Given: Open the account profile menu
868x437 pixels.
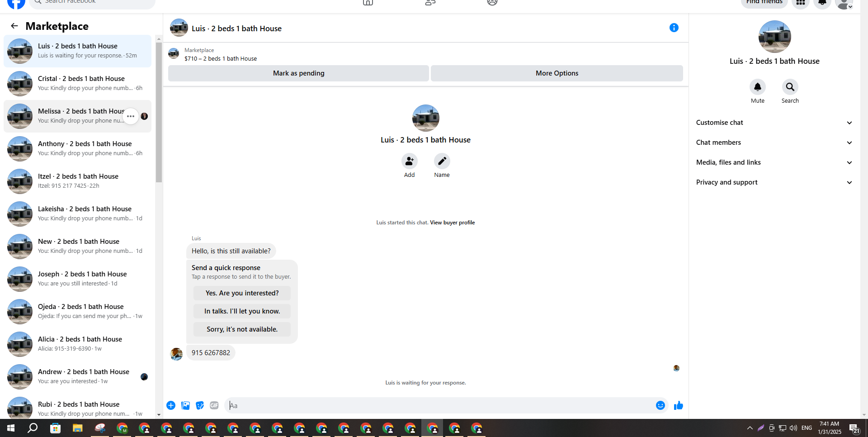Looking at the screenshot, I should pos(844,3).
